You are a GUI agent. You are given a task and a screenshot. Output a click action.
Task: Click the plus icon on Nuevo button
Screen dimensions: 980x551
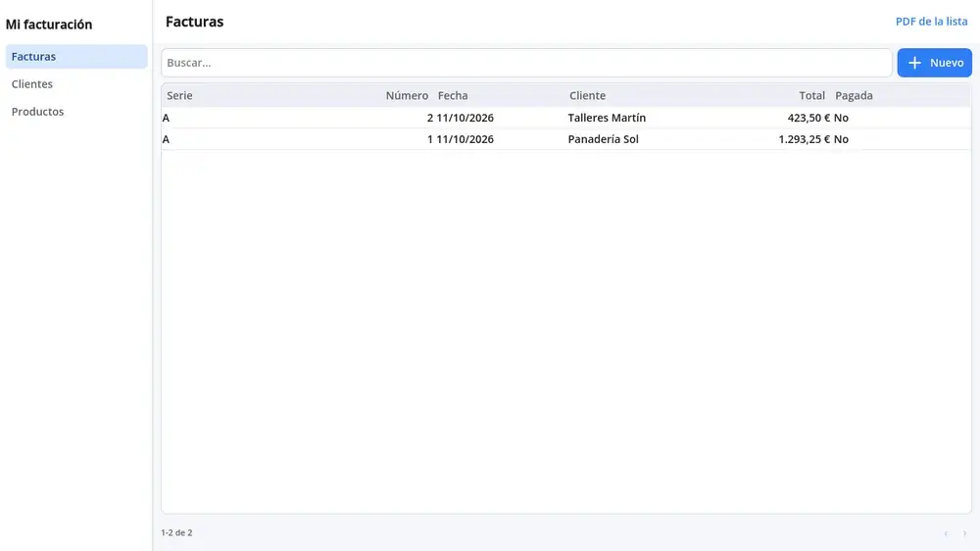tap(914, 63)
